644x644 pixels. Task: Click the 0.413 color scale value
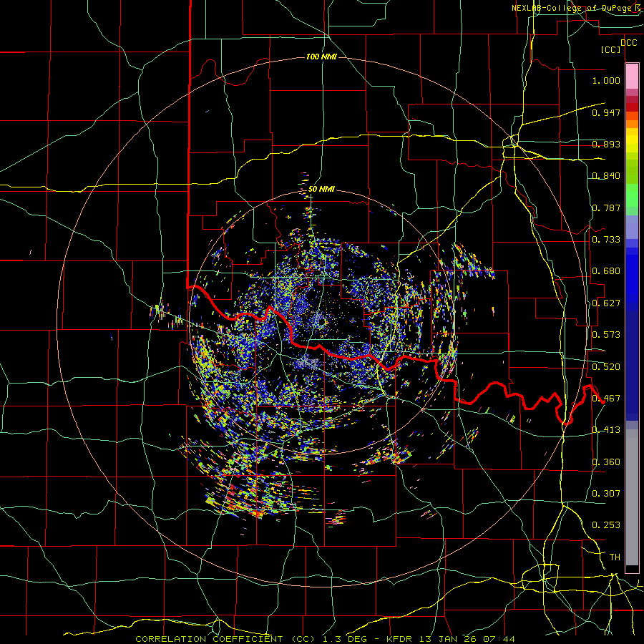tap(606, 430)
